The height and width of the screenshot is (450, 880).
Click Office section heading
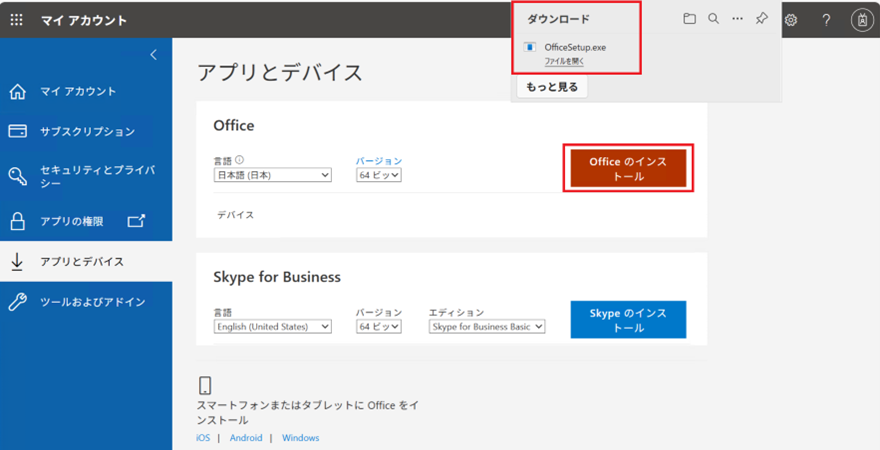coord(233,125)
